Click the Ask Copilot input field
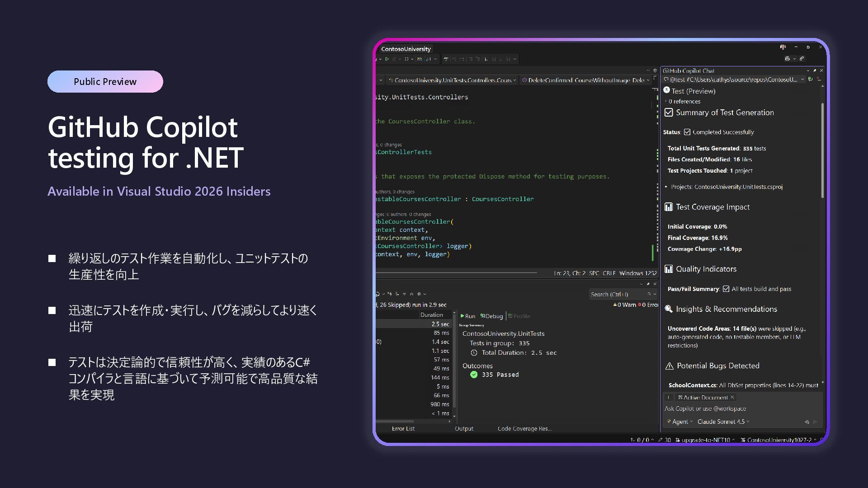This screenshot has height=488, width=868. 732,409
